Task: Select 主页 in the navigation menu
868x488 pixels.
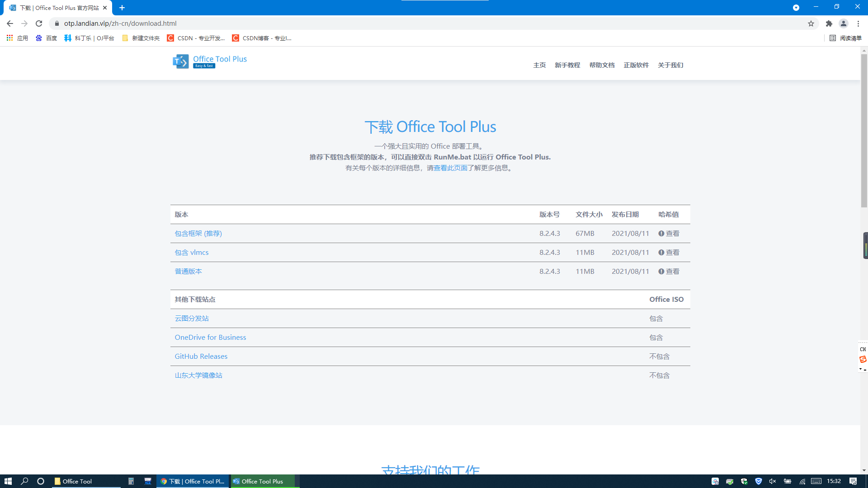Action: click(540, 65)
